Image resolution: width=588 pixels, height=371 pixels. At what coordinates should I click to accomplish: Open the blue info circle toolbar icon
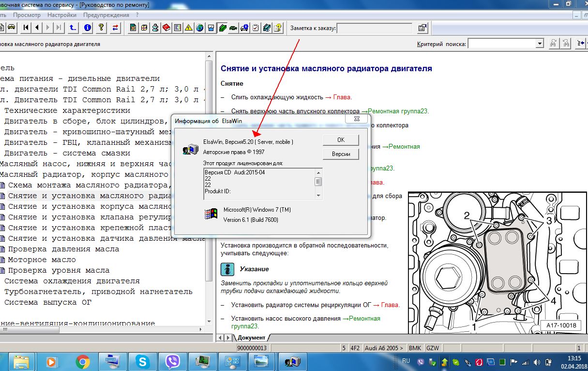[x=88, y=28]
